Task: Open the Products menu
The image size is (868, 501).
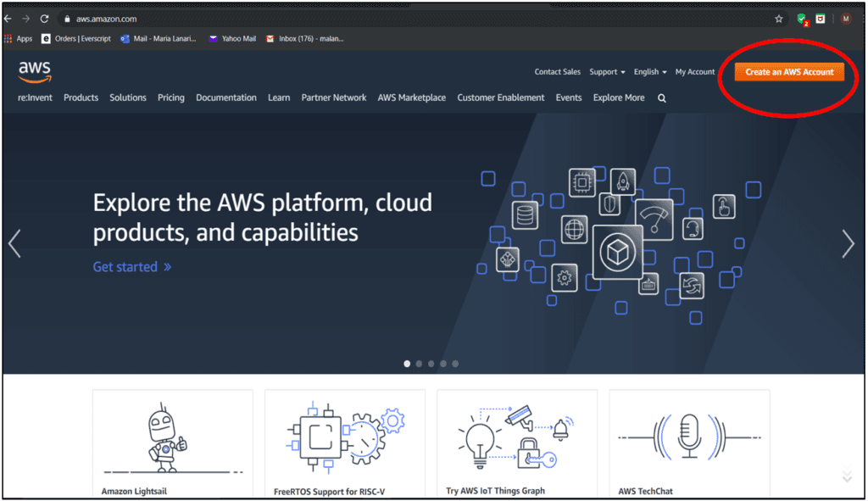Action: pos(81,97)
